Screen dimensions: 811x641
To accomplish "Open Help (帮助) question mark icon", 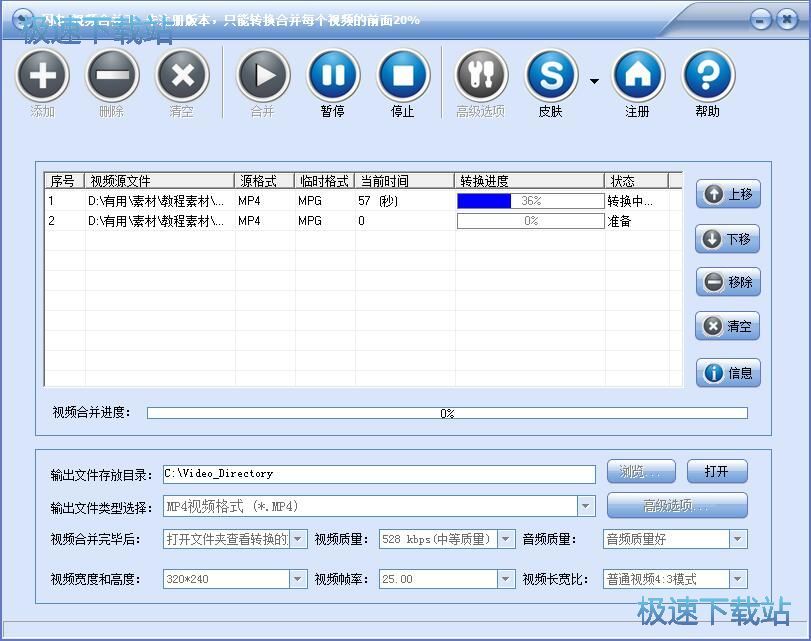I will pos(707,76).
